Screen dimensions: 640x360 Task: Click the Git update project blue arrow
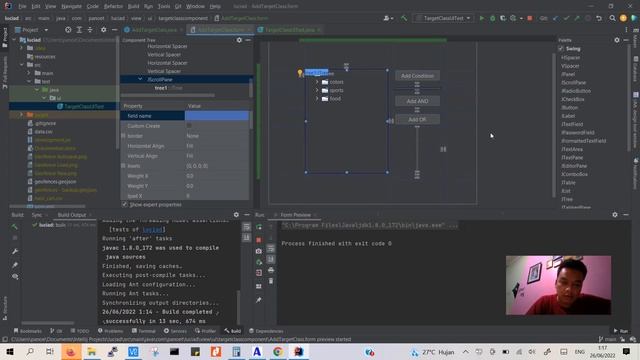coord(555,18)
